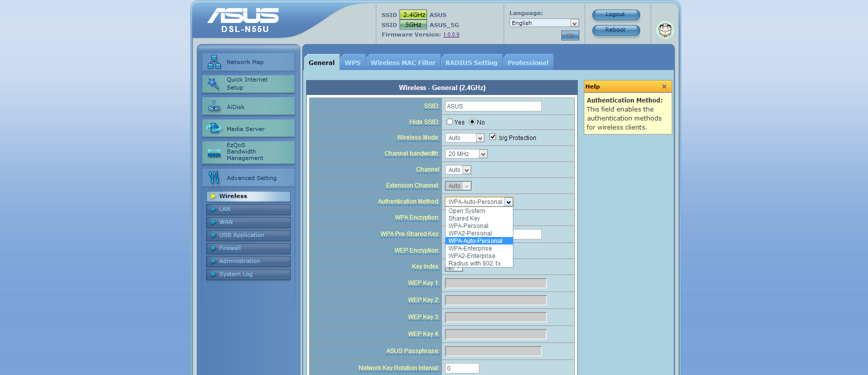The height and width of the screenshot is (375, 868).
Task: Click the Logout button
Action: [616, 14]
